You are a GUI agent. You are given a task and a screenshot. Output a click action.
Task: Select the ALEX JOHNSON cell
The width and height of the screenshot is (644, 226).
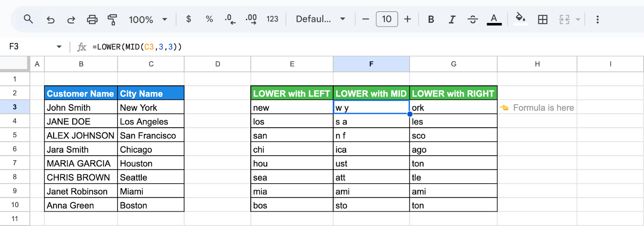click(x=81, y=135)
